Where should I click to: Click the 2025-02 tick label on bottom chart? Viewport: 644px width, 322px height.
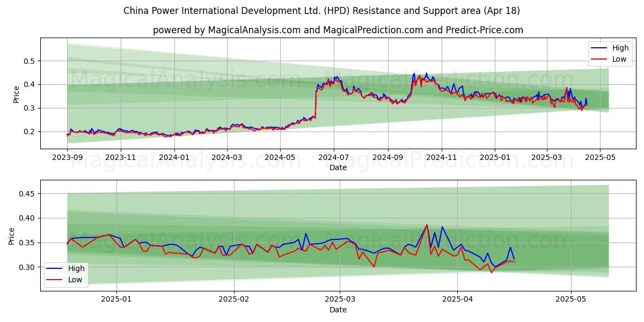pos(235,299)
